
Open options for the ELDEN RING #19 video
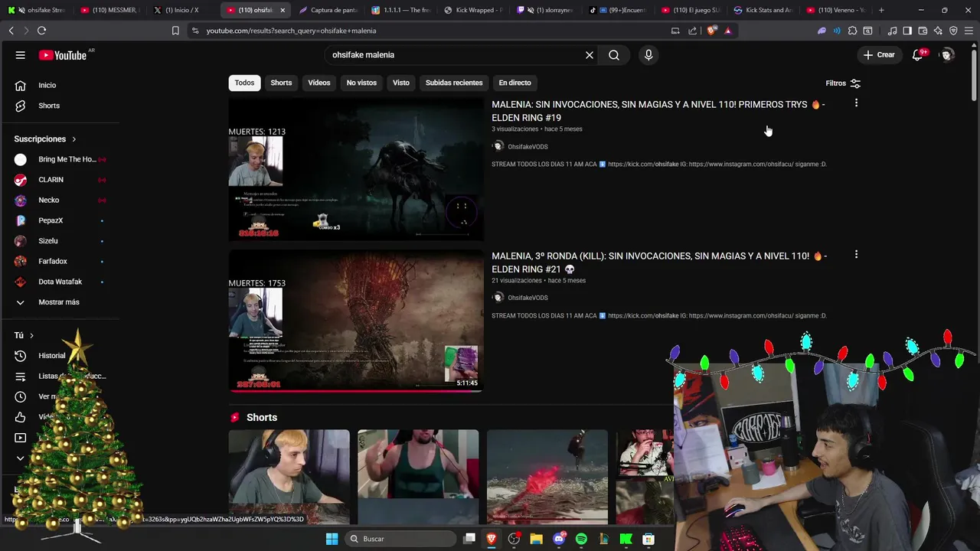pos(856,103)
